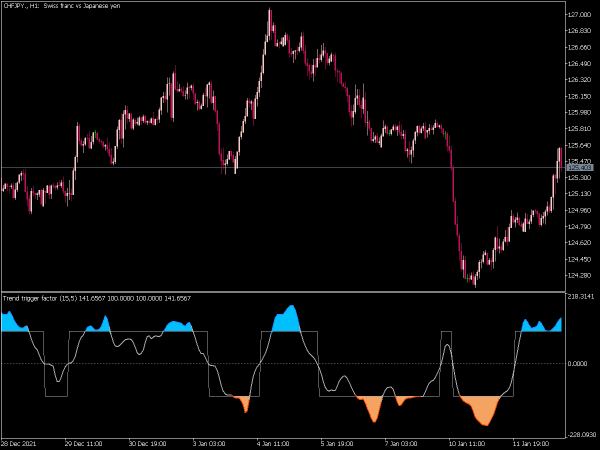Click the 125.130 price level label
Screen dimensions: 600x450
580,194
